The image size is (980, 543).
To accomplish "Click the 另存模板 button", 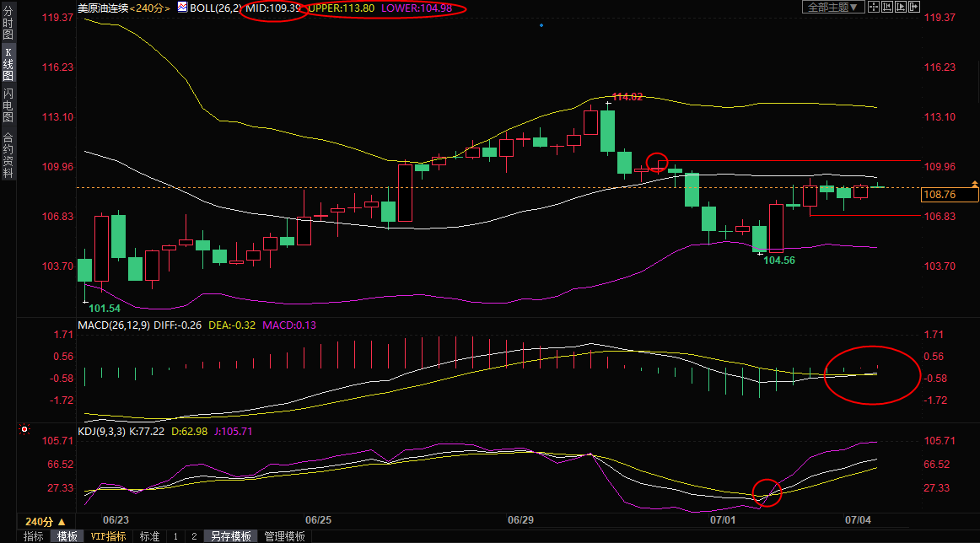I will 231,536.
